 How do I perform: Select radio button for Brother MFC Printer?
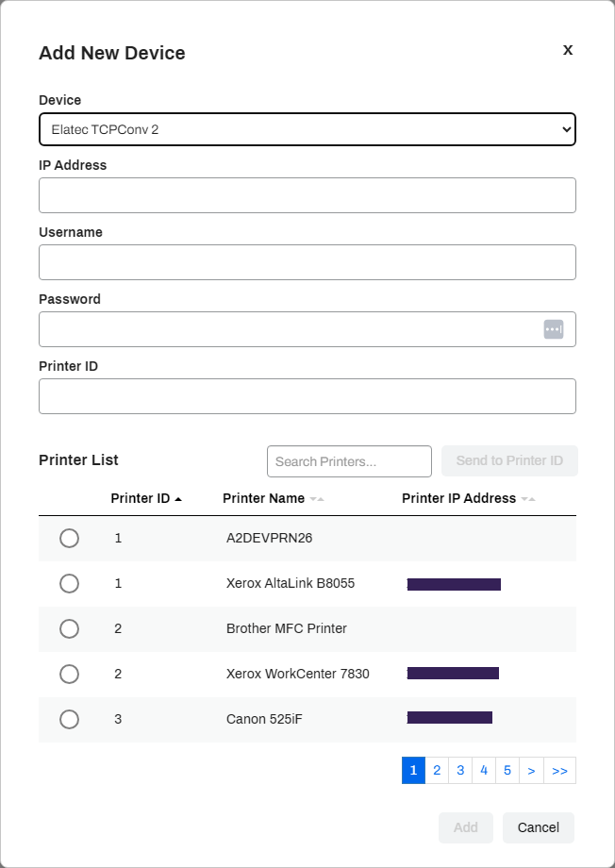[69, 629]
